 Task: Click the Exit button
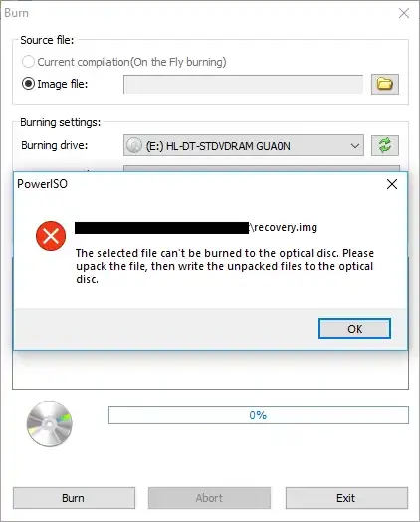pos(346,498)
